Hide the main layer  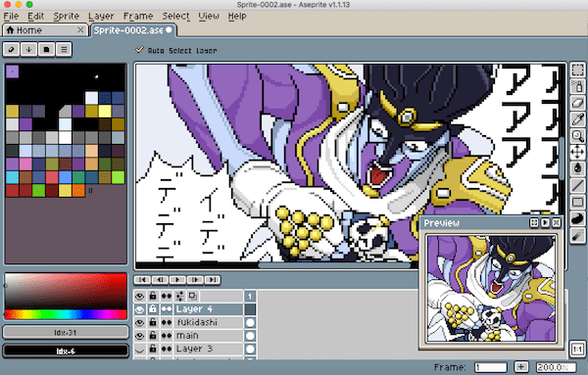tap(139, 336)
